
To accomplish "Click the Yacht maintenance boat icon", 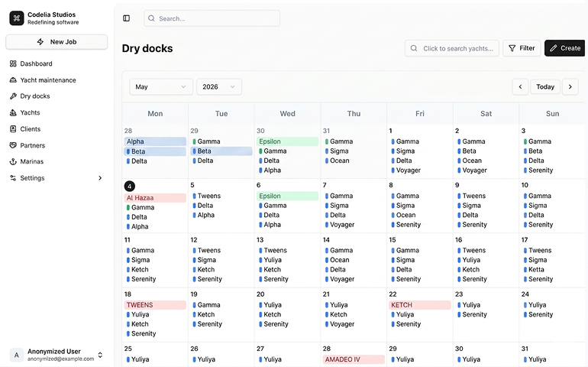I will click(13, 80).
